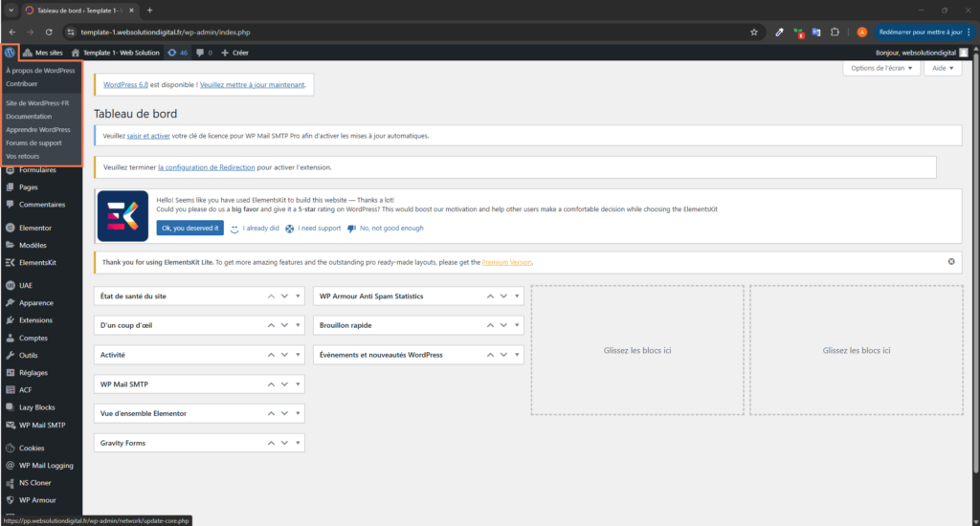Move the Activité widget down
Image resolution: width=980 pixels, height=526 pixels.
(x=284, y=355)
